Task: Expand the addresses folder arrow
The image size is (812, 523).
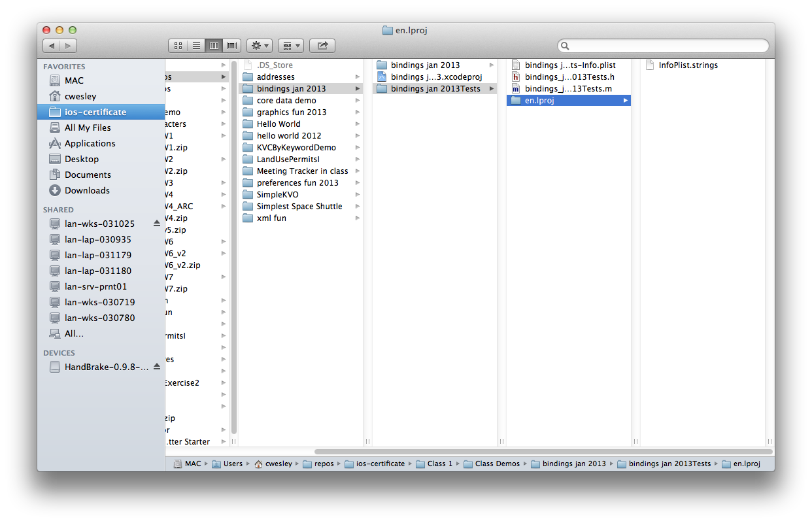Action: (x=358, y=77)
